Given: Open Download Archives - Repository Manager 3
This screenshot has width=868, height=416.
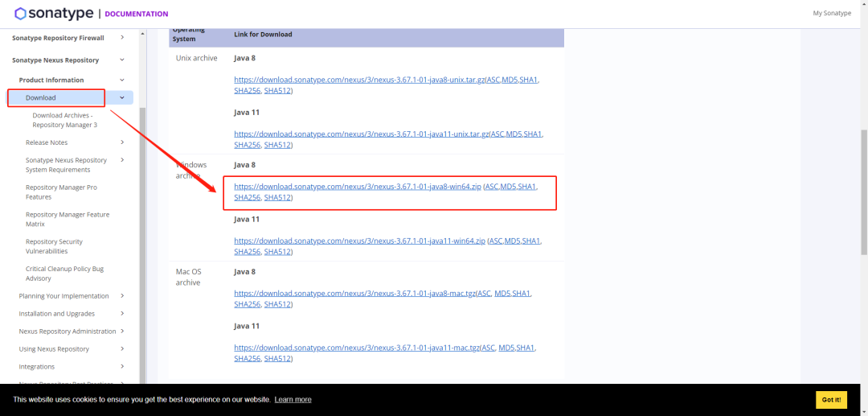Looking at the screenshot, I should (x=65, y=120).
